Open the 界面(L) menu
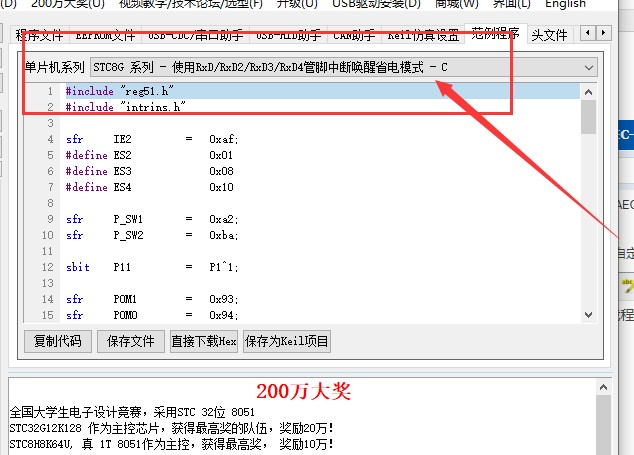Viewport: 634px width, 455px height. point(511,4)
